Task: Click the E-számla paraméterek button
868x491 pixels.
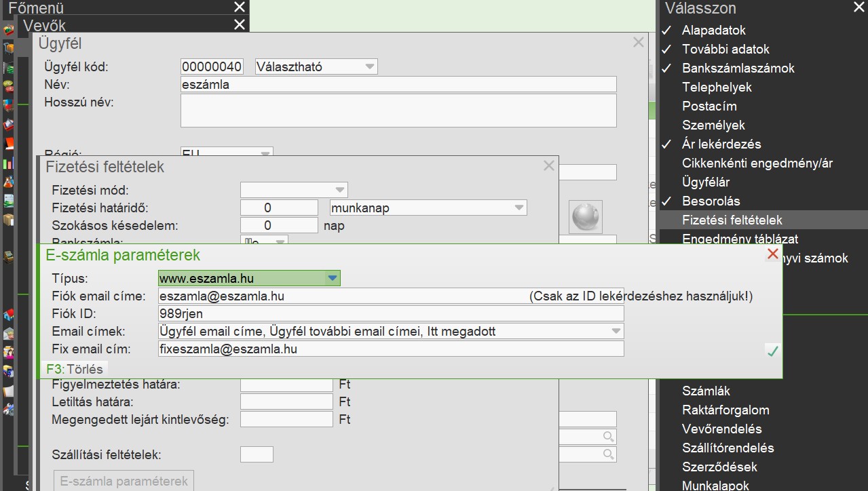Action: [x=124, y=482]
